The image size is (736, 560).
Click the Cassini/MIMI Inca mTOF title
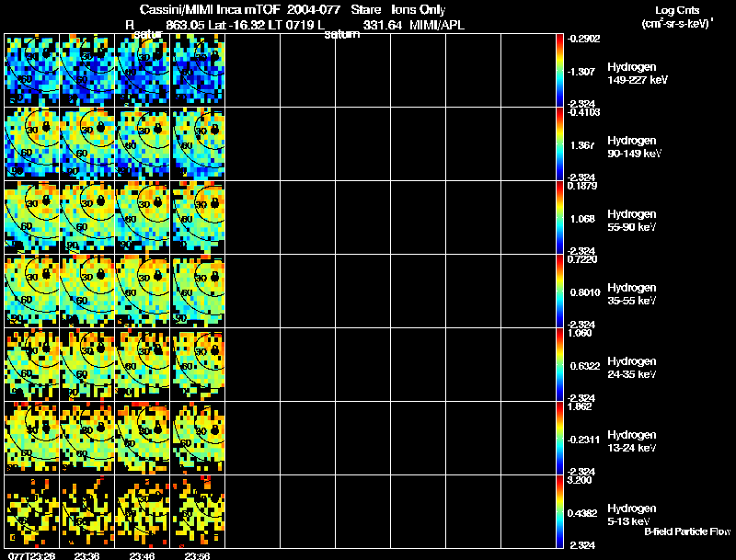[x=210, y=9]
